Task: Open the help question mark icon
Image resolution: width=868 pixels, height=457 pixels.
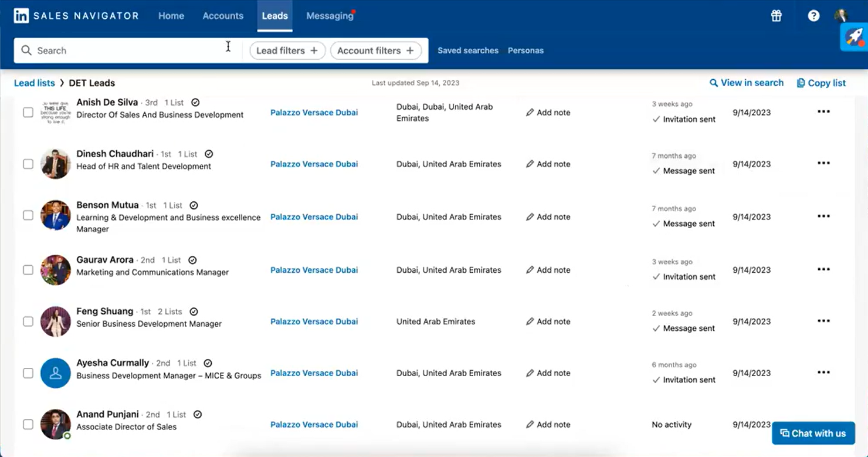Action: [813, 16]
